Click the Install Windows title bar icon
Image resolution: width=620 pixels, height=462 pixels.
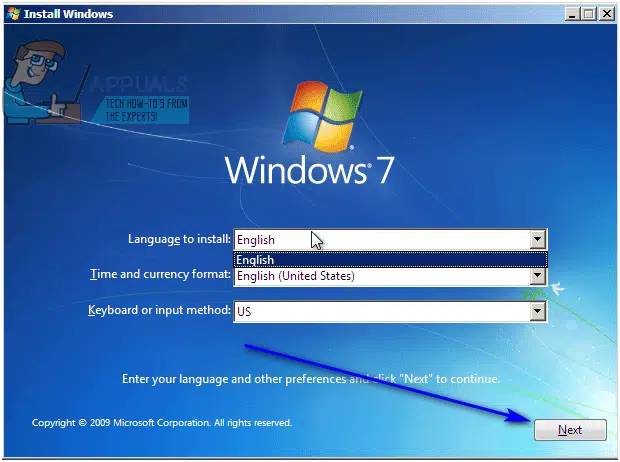tap(13, 14)
